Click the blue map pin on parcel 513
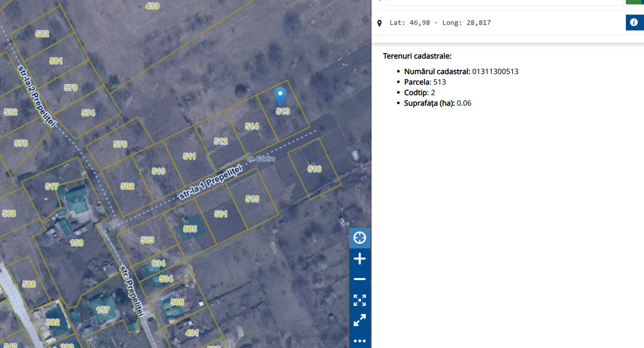Viewport: 644px width, 348px height. coord(280,96)
